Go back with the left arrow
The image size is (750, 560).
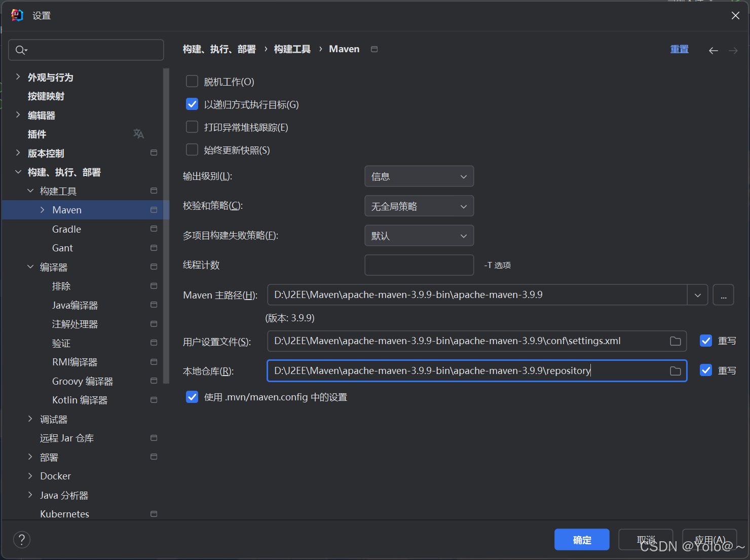(x=714, y=50)
